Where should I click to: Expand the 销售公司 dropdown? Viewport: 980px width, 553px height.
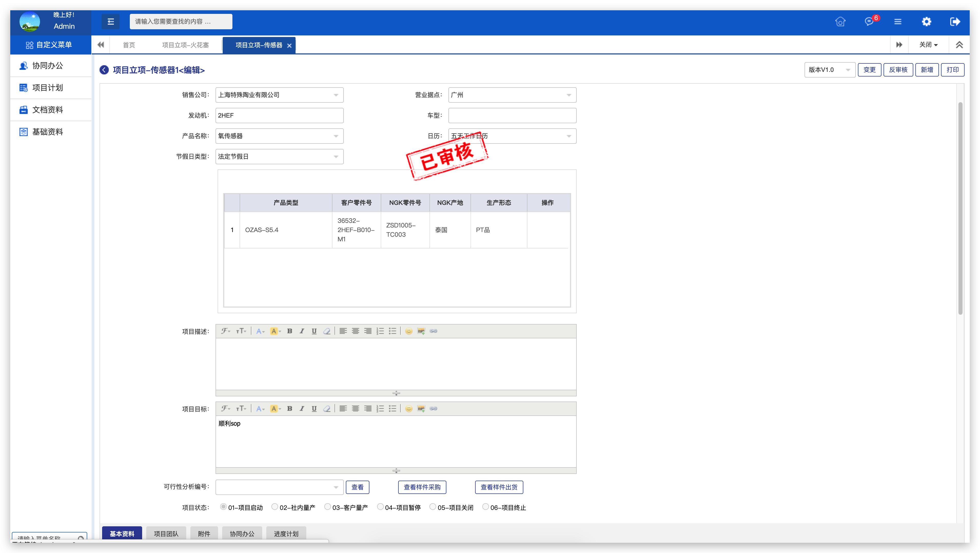[279, 95]
